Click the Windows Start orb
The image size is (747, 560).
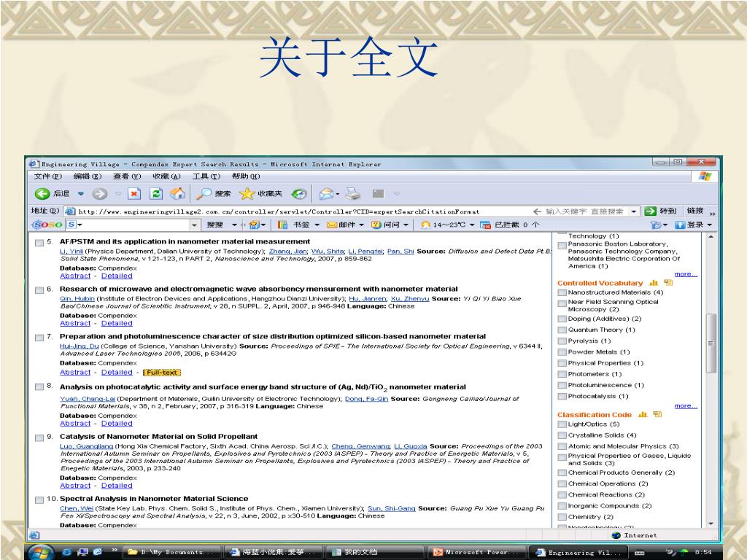tap(41, 553)
